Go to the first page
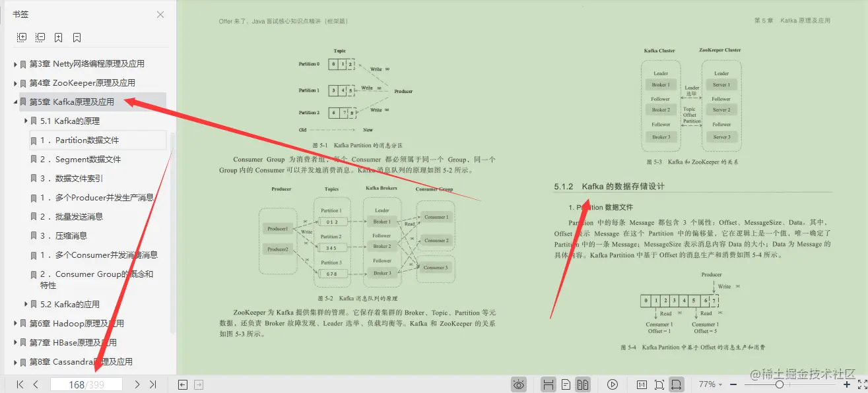The image size is (868, 393). tap(20, 384)
